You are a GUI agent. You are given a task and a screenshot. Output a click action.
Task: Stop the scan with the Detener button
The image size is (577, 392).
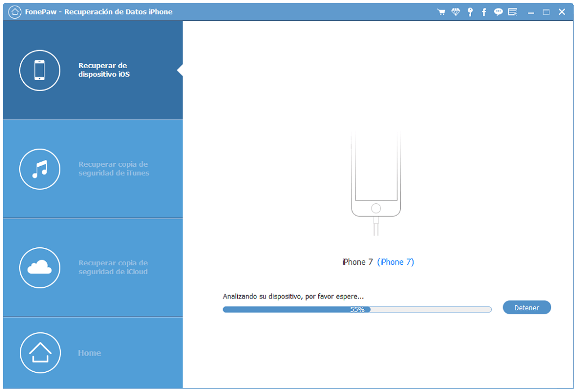pos(527,308)
